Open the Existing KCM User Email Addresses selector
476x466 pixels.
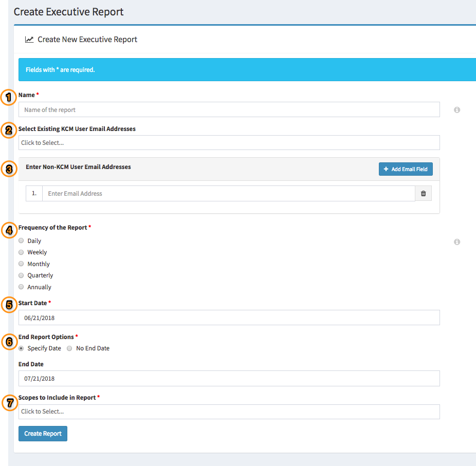(229, 142)
